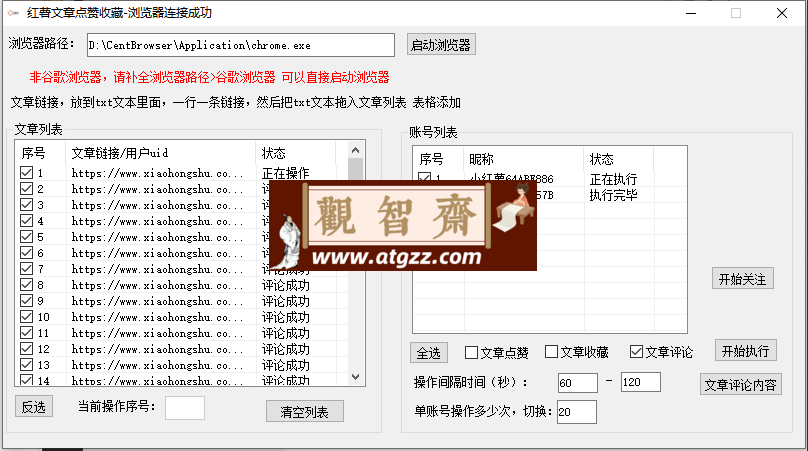Uncheck the 文章评论 checkbox
Image resolution: width=808 pixels, height=451 pixels.
click(x=636, y=352)
